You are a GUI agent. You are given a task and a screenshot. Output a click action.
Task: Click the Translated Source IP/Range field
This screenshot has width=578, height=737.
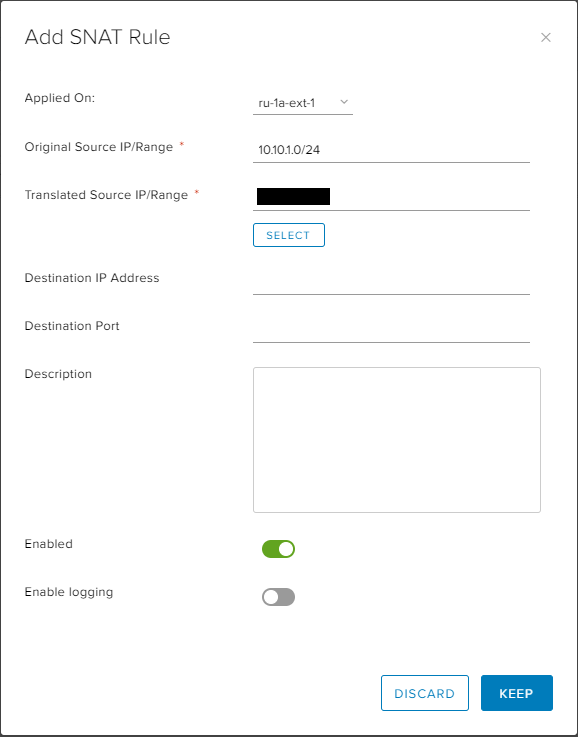click(x=391, y=197)
